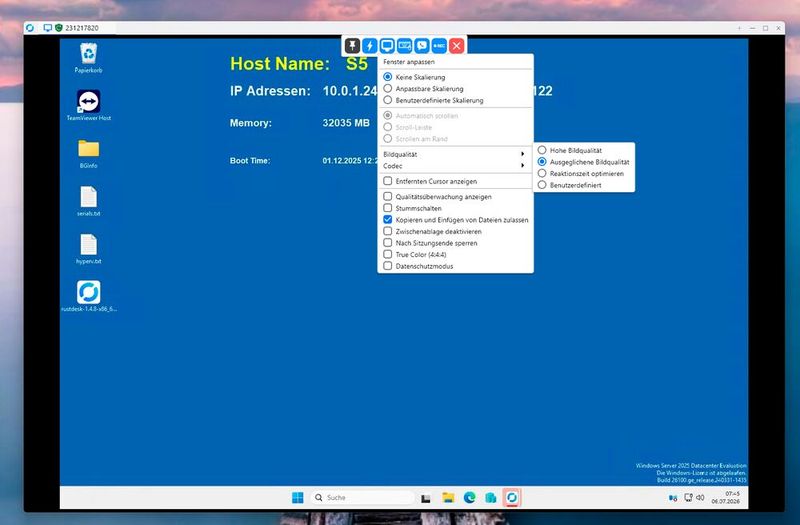Uncheck Kopieren und Einfügen von Dateien zulassen

pos(388,220)
